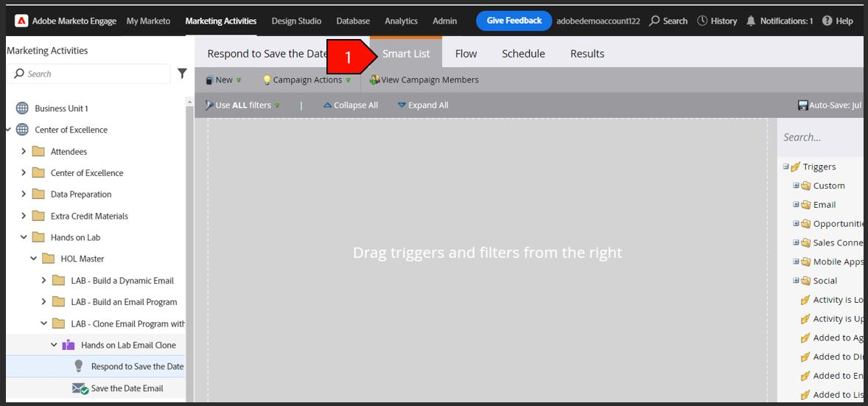868x406 pixels.
Task: Click the Save the Date Email envelope icon
Action: pyautogui.click(x=80, y=388)
